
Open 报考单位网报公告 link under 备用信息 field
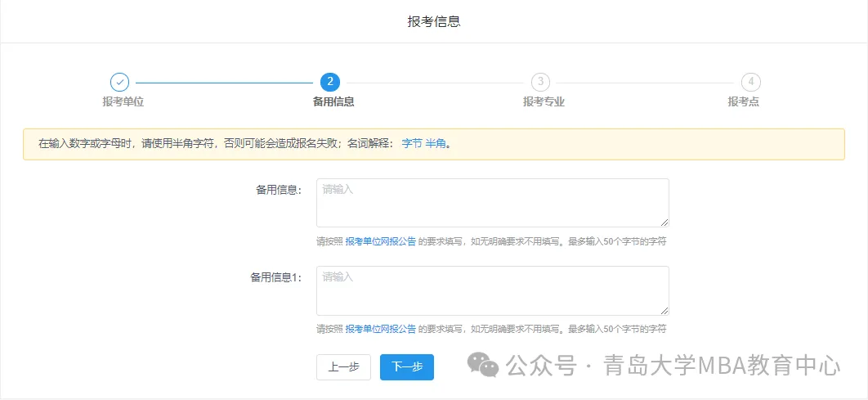[380, 242]
